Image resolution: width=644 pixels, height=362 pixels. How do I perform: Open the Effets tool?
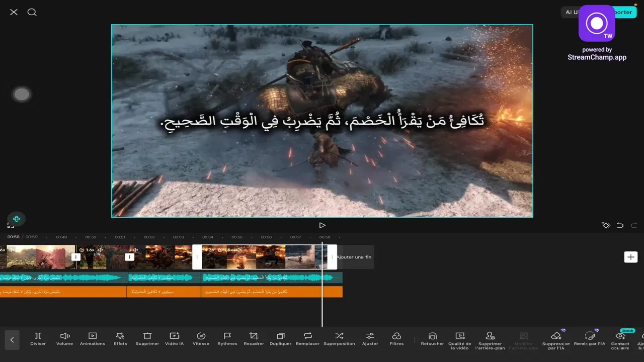click(120, 339)
